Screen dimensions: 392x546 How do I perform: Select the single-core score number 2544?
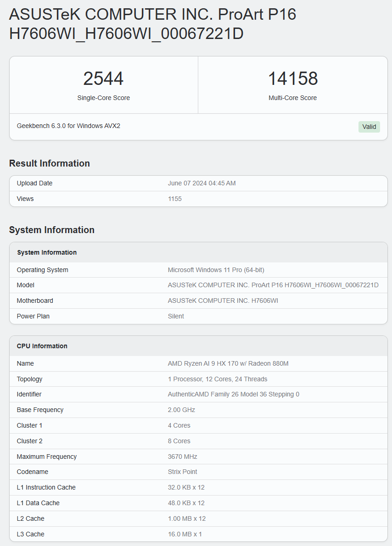pos(103,78)
